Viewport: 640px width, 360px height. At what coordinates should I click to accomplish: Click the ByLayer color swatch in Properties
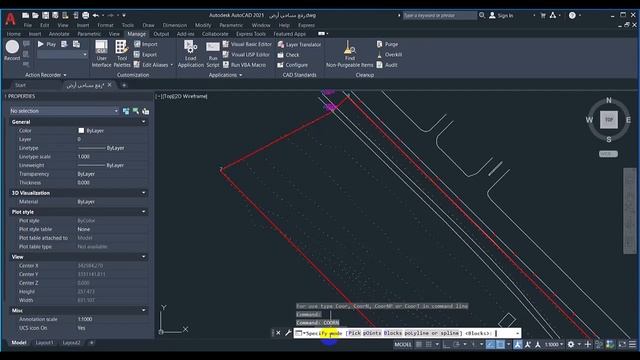(x=81, y=131)
